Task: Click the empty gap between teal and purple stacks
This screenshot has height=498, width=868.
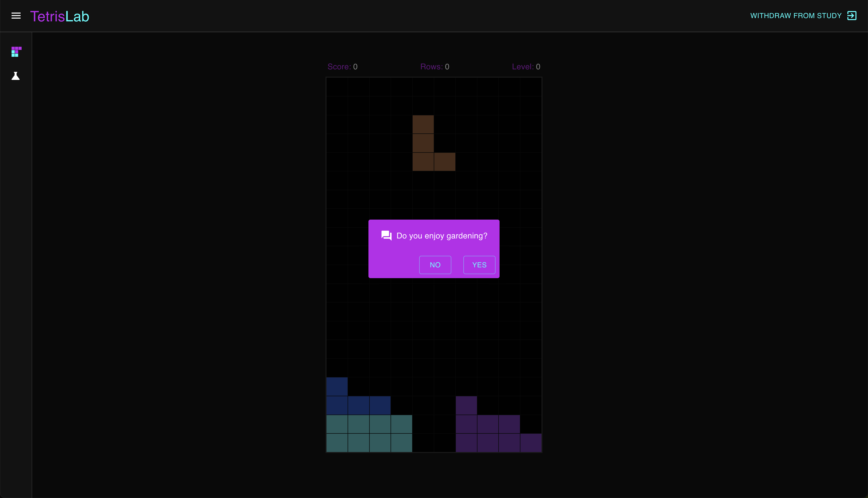Action: (x=434, y=433)
